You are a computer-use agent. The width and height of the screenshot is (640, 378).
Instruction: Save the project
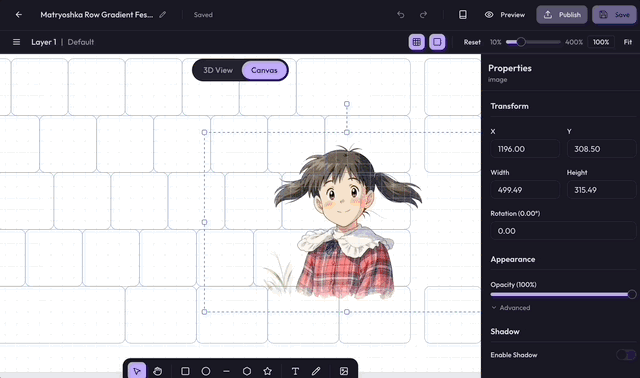614,15
